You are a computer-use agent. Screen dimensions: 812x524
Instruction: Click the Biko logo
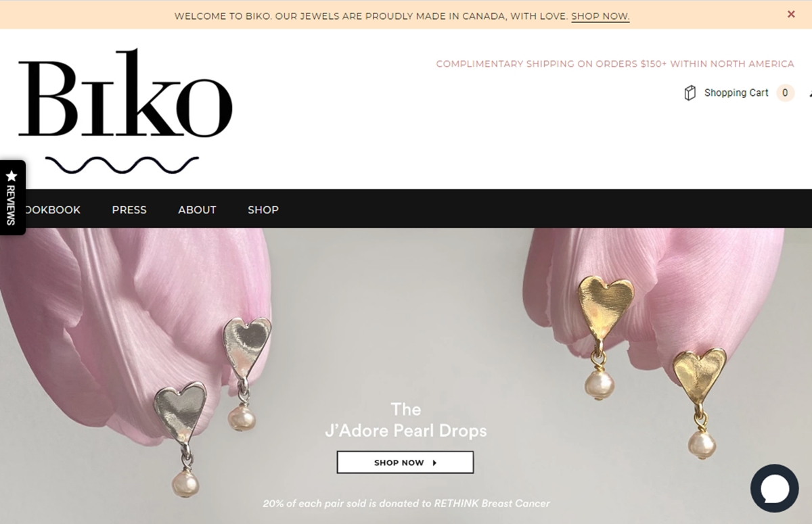125,93
